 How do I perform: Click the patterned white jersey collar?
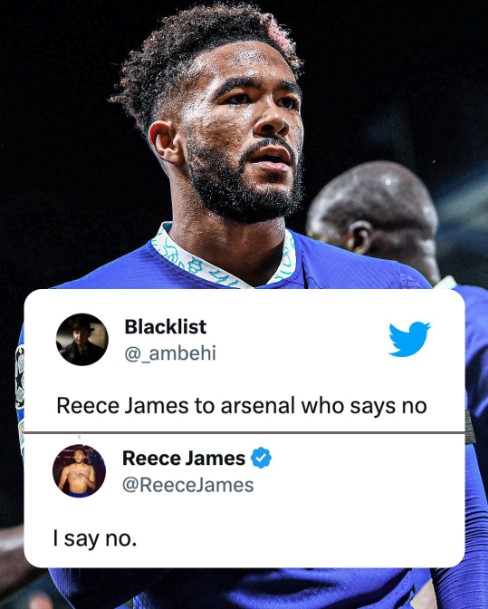click(x=223, y=258)
